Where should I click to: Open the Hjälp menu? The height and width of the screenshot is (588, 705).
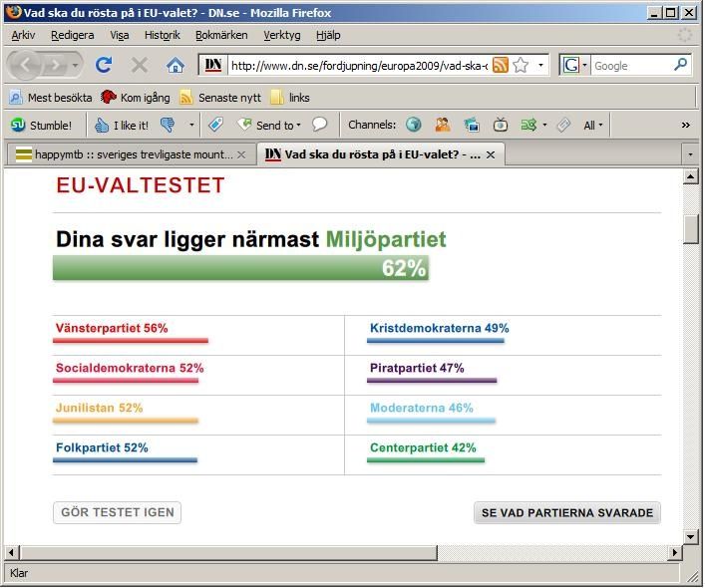[x=328, y=35]
